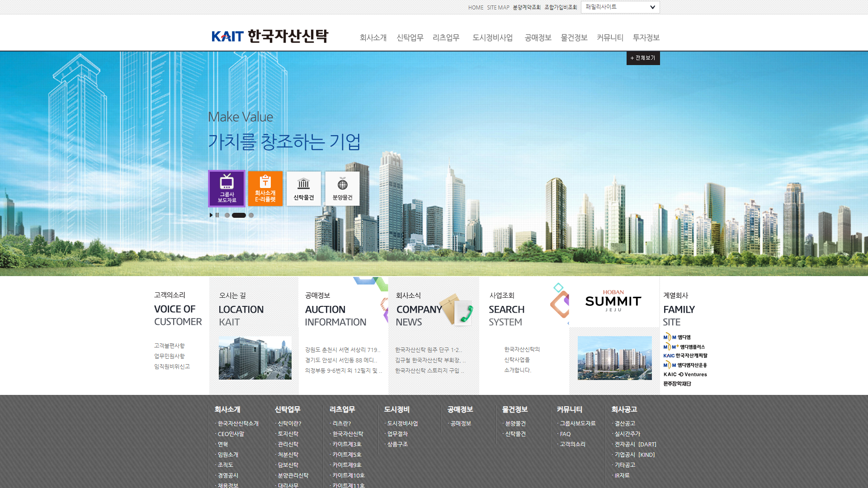The height and width of the screenshot is (488, 868).
Task: Open the 신탁업무 main menu item
Action: (410, 38)
